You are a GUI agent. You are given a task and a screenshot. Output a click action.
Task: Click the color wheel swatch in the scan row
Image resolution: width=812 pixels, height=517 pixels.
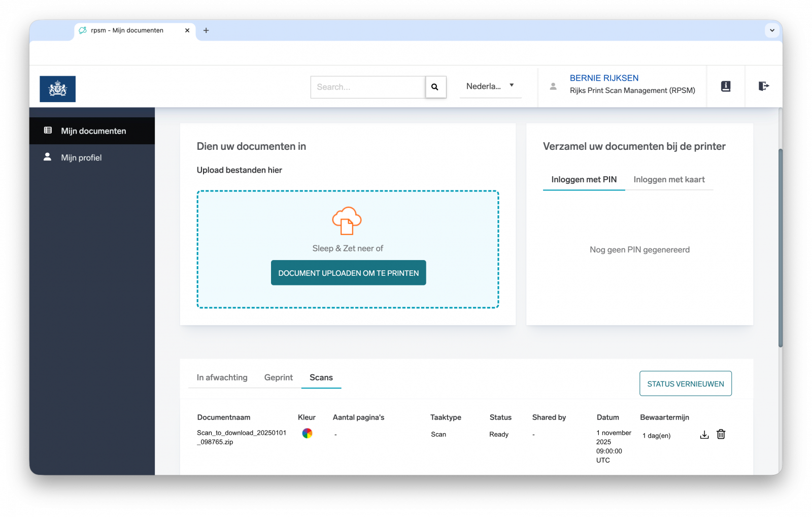coord(307,433)
